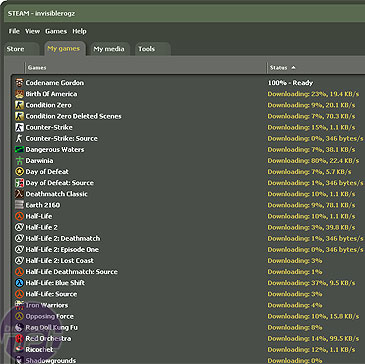The height and width of the screenshot is (364, 365).
Task: Switch to the Store tab
Action: coord(21,49)
